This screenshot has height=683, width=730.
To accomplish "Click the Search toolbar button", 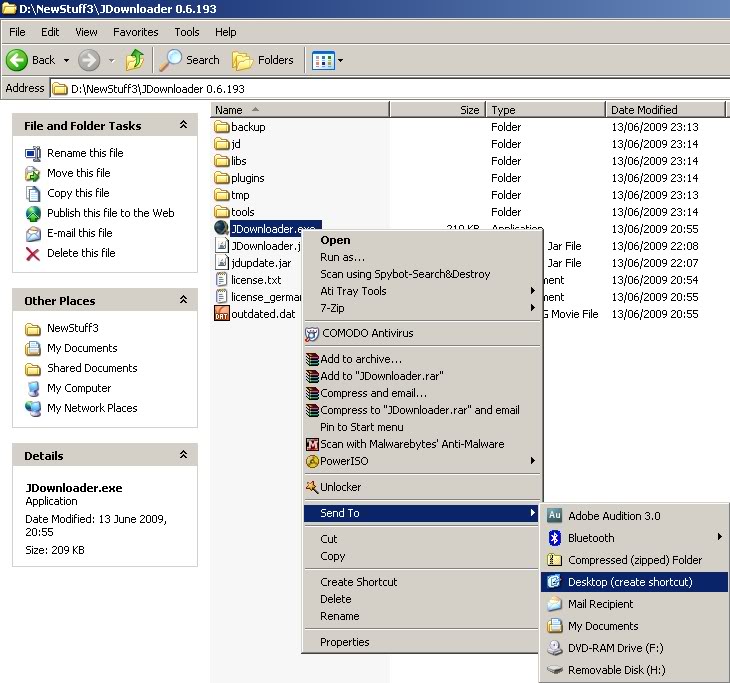I will pyautogui.click(x=190, y=60).
